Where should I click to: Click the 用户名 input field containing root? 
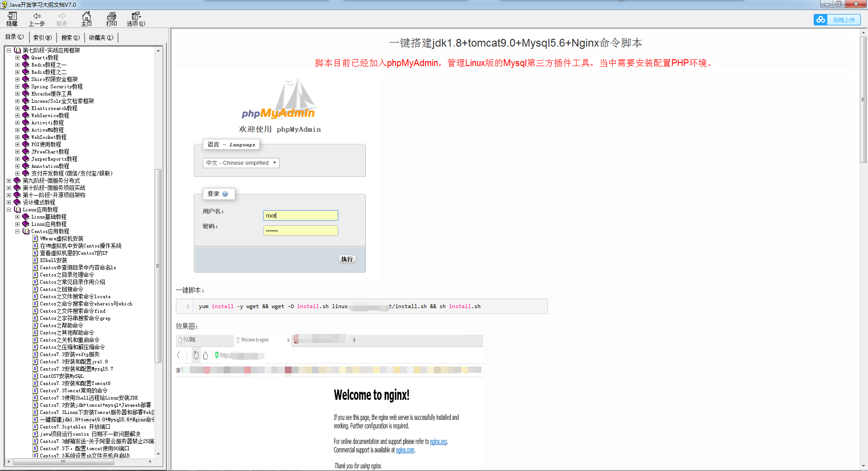[301, 216]
